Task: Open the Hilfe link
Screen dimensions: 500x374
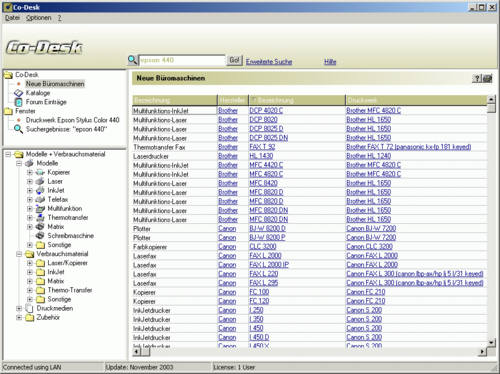Action: (x=330, y=62)
